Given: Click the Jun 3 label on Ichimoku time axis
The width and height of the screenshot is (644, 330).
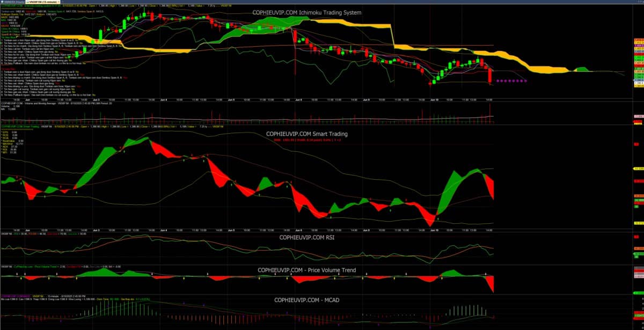Looking at the screenshot, I should 96,100.
